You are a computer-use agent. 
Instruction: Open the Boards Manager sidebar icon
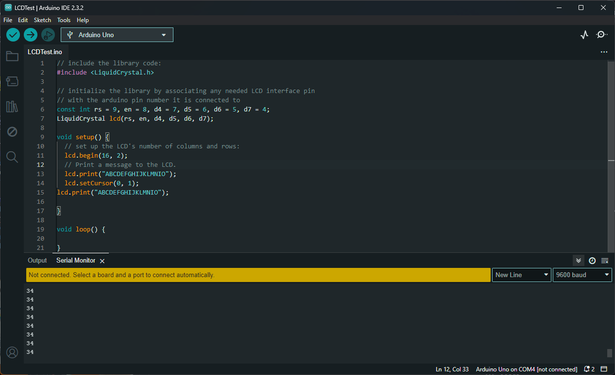[12, 81]
